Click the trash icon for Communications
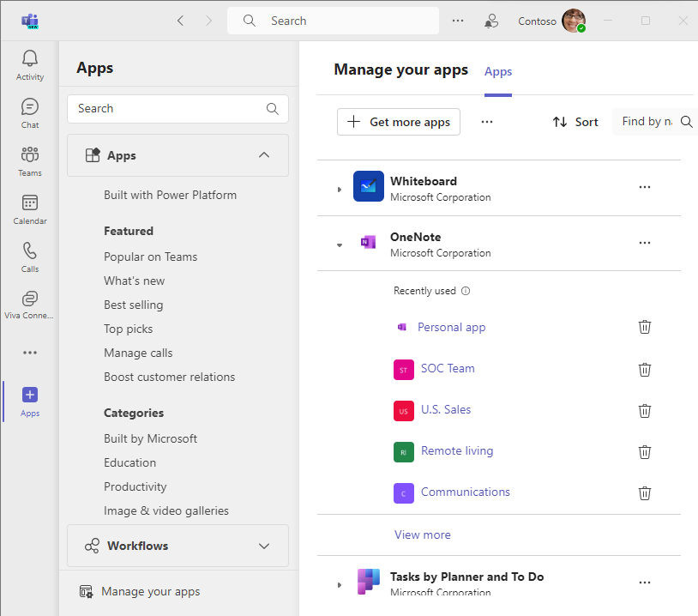The width and height of the screenshot is (698, 616). (x=645, y=492)
